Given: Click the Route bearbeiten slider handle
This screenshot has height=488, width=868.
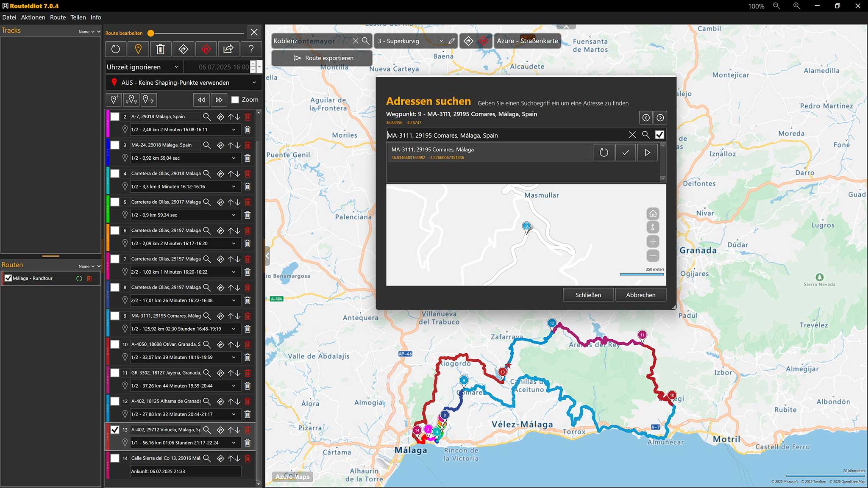Looking at the screenshot, I should 150,33.
